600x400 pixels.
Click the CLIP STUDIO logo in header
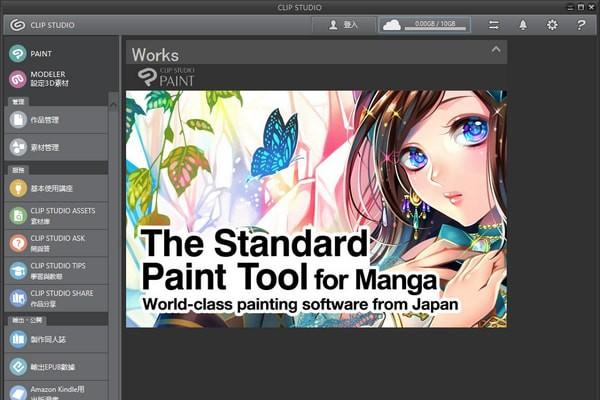pyautogui.click(x=42, y=25)
